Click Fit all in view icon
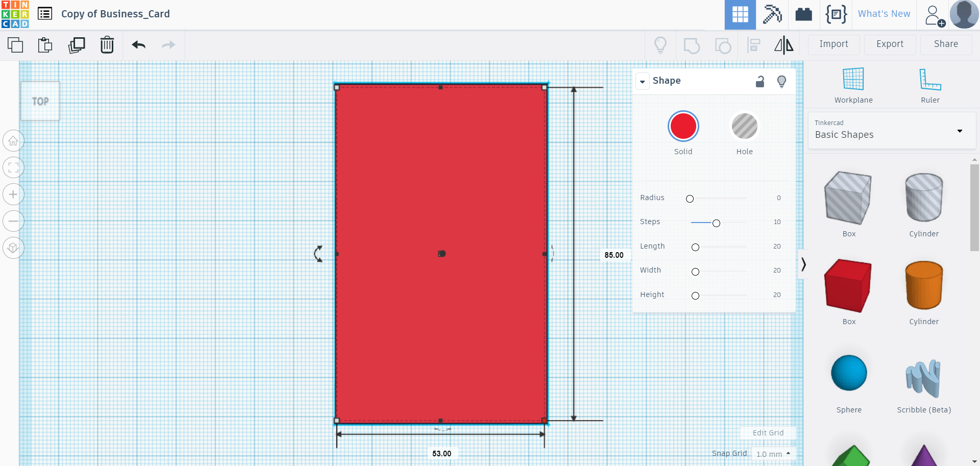Viewport: 980px width, 466px height. pyautogui.click(x=13, y=167)
